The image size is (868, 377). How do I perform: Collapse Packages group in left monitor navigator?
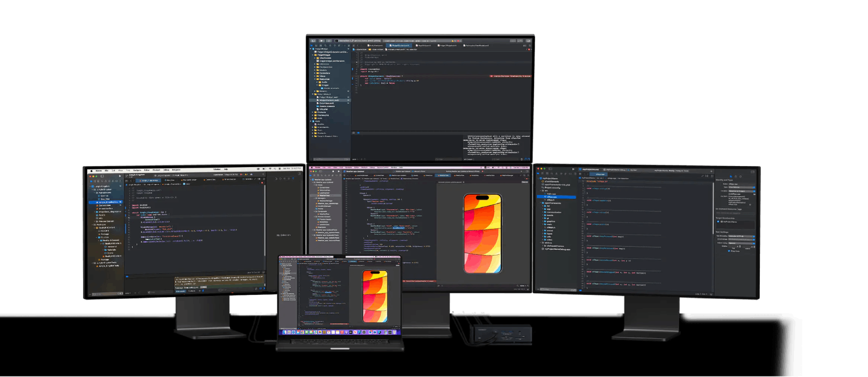coord(92,225)
